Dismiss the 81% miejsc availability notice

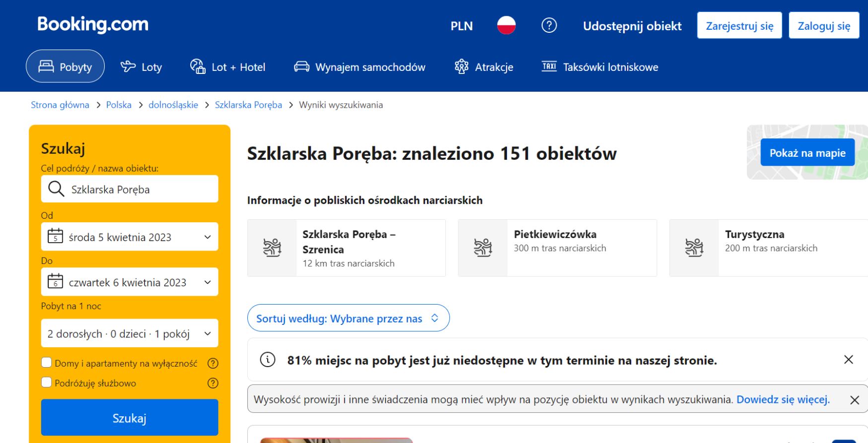pos(849,360)
